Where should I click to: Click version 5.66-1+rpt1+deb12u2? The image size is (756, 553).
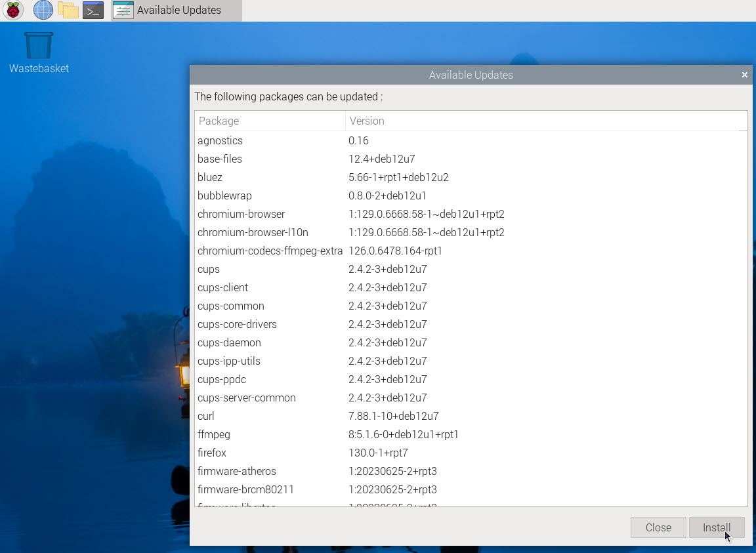pyautogui.click(x=398, y=177)
